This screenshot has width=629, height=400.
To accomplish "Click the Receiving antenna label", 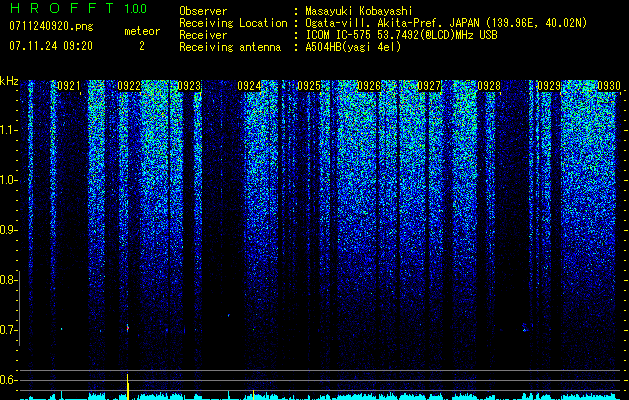I will [x=230, y=47].
